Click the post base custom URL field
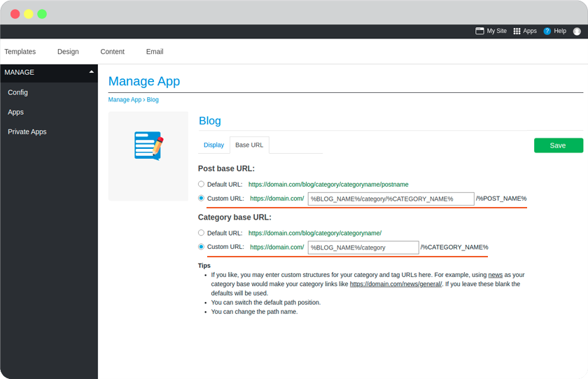 [x=391, y=199]
